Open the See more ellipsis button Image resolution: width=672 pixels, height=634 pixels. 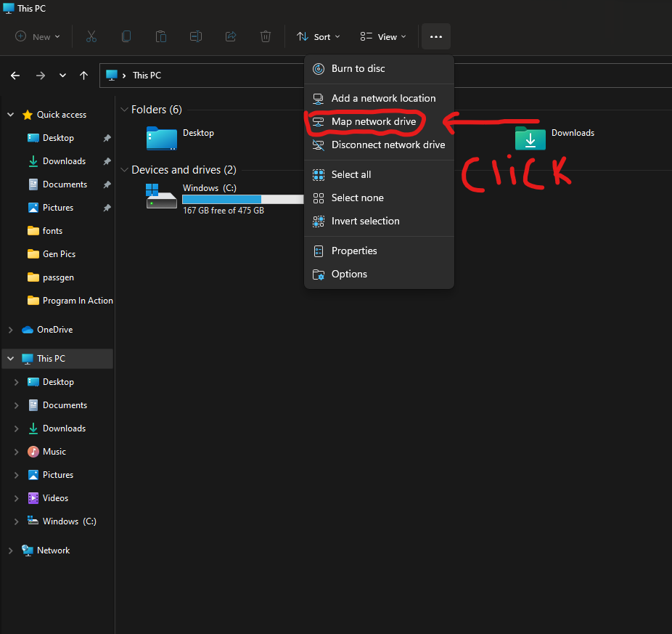pyautogui.click(x=436, y=36)
